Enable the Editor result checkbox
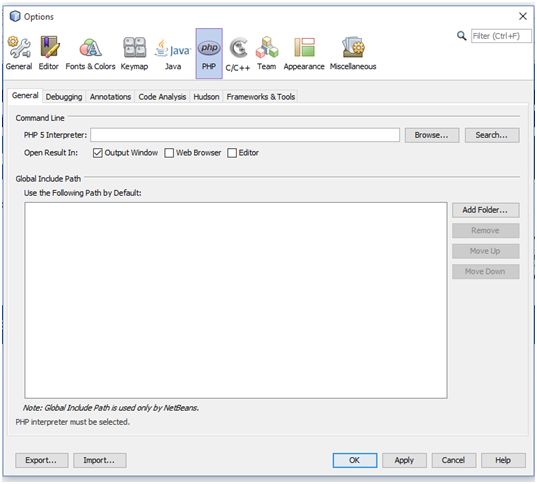This screenshot has width=537, height=484. coord(232,153)
